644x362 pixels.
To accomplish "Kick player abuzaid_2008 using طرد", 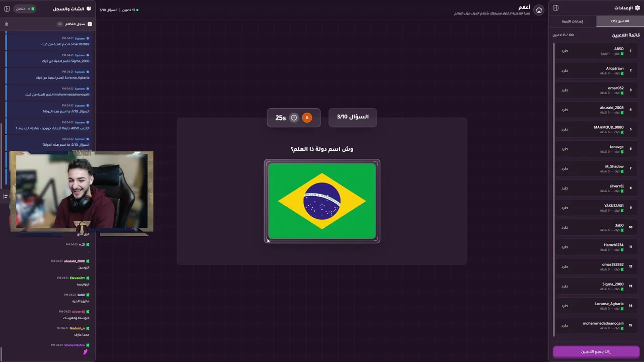I will 565,110.
